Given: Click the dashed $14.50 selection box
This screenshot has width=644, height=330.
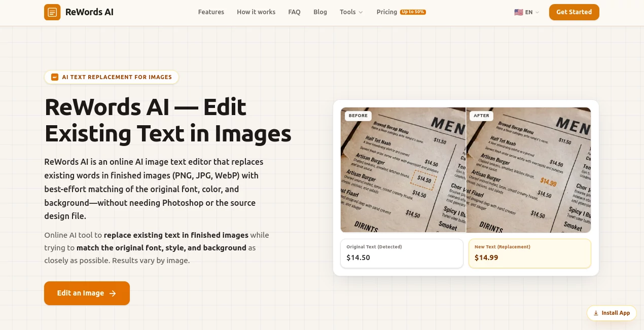Looking at the screenshot, I should point(424,180).
